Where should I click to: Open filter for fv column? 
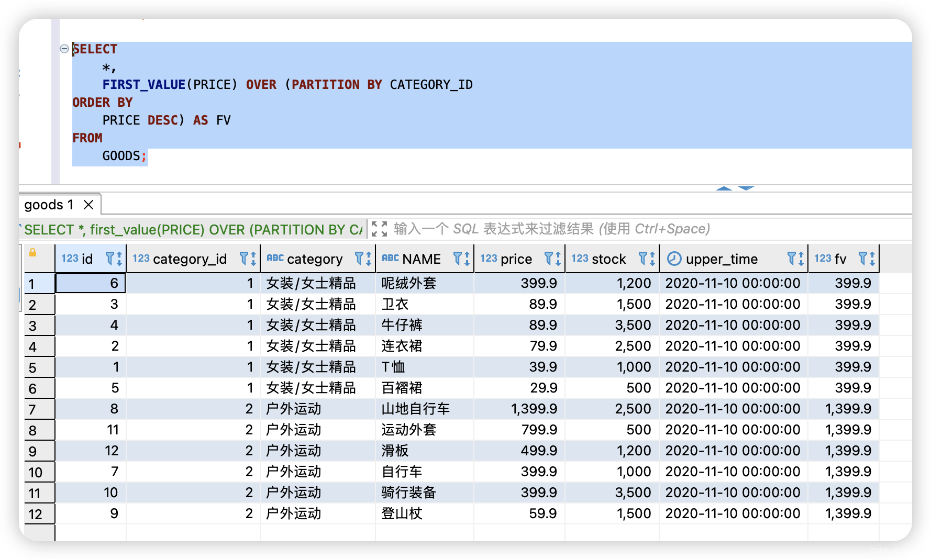coord(863,258)
